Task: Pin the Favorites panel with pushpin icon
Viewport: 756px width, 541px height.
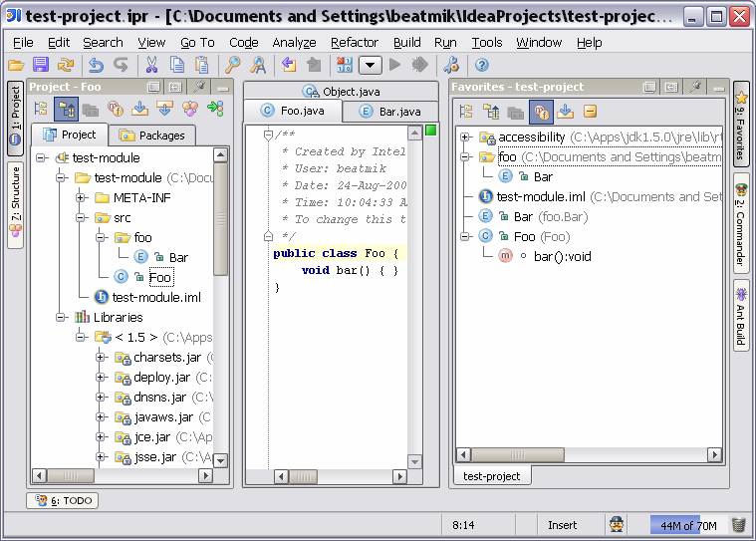Action: pos(695,87)
